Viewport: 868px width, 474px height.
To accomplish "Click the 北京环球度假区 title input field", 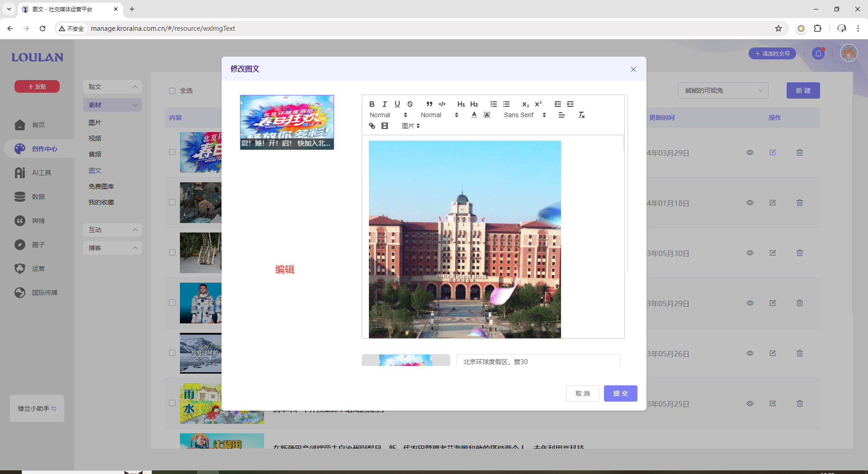I will coord(538,361).
